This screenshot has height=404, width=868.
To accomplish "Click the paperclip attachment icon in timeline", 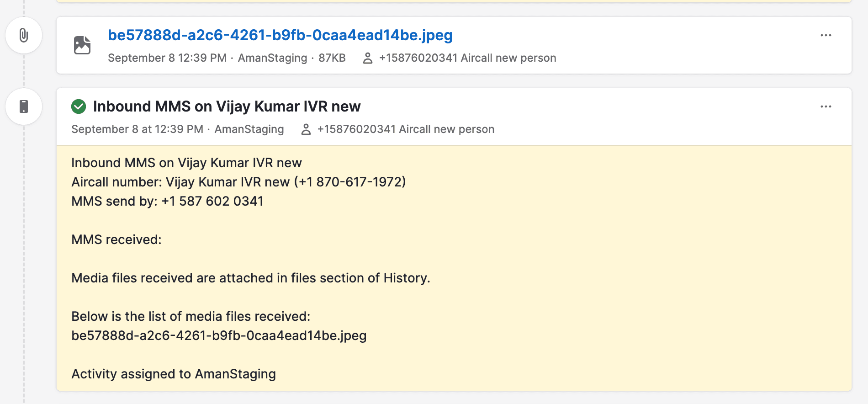I will pos(24,35).
